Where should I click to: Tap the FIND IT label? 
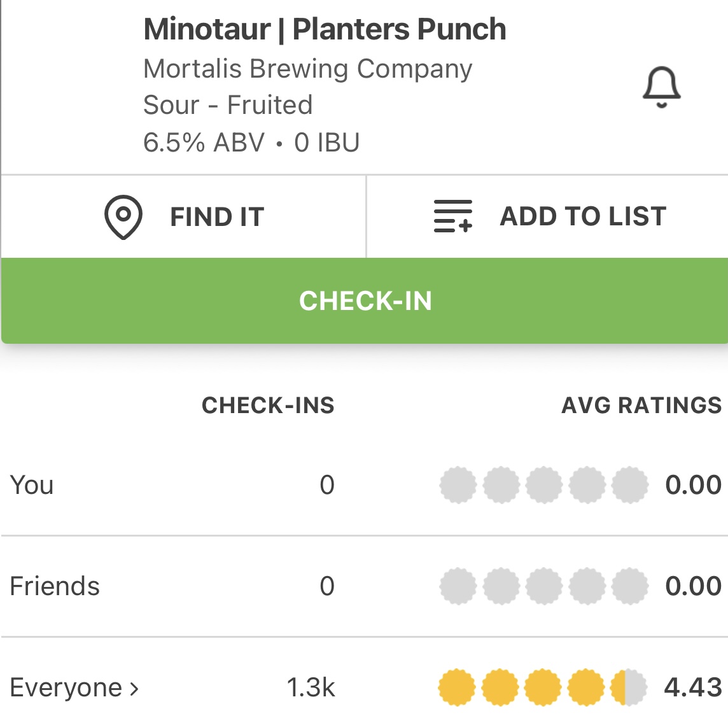pyautogui.click(x=216, y=217)
